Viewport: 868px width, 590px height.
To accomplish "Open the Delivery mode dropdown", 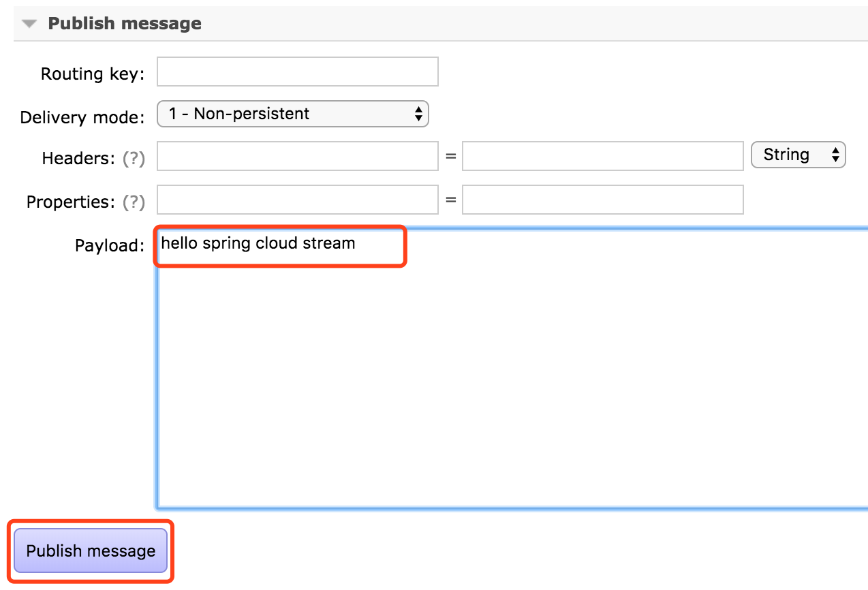I will [x=293, y=114].
